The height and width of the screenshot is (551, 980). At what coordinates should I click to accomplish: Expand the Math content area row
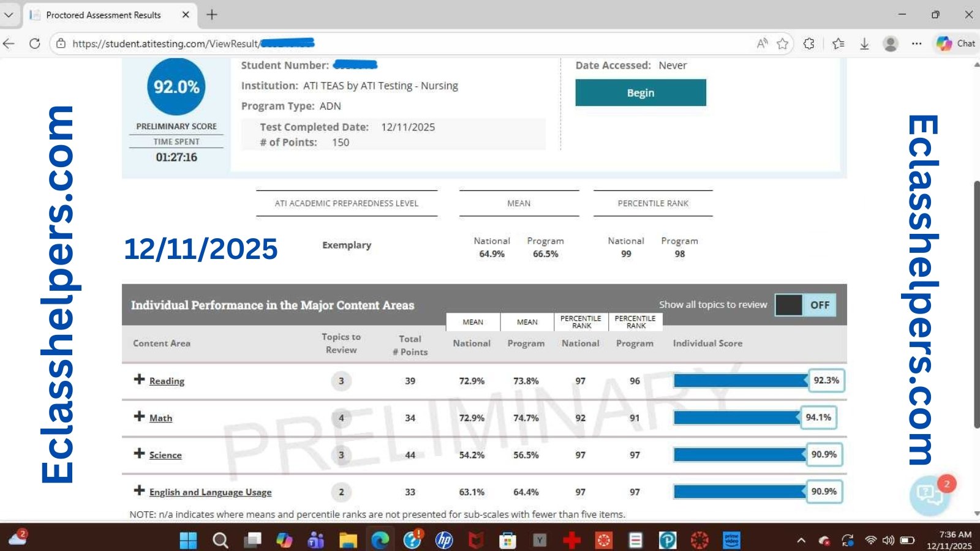point(140,417)
